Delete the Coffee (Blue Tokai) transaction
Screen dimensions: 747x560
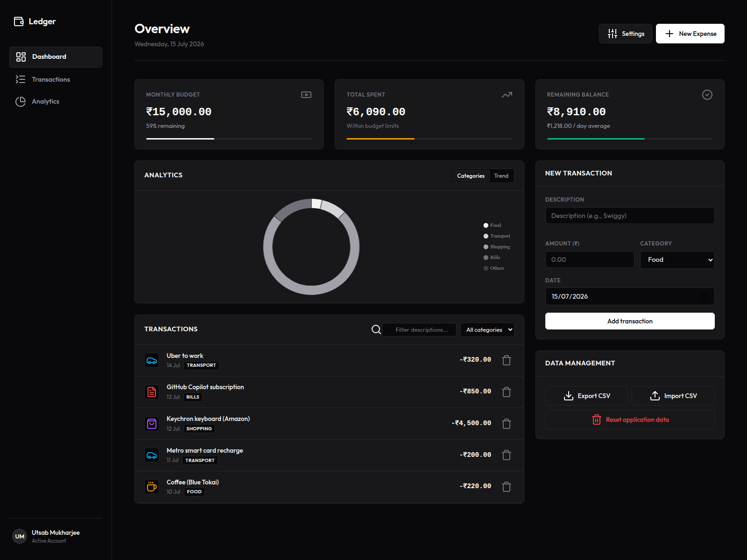point(507,487)
